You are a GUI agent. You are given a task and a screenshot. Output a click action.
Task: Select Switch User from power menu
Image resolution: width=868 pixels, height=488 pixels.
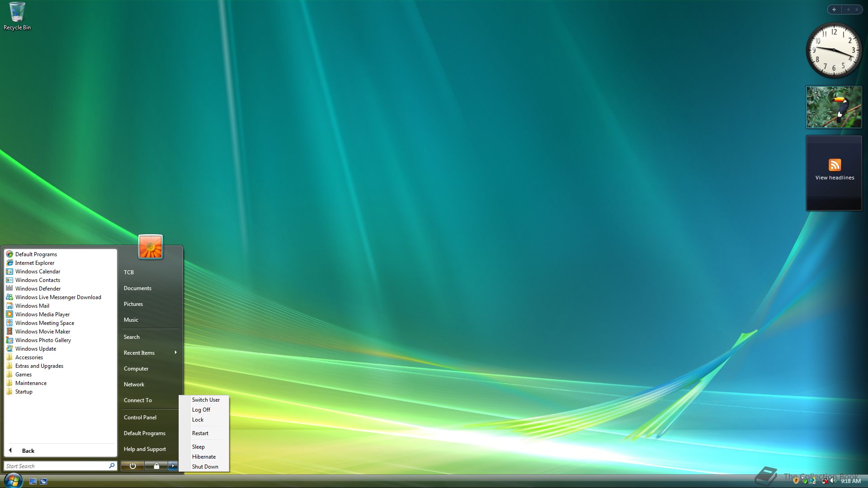pyautogui.click(x=206, y=400)
